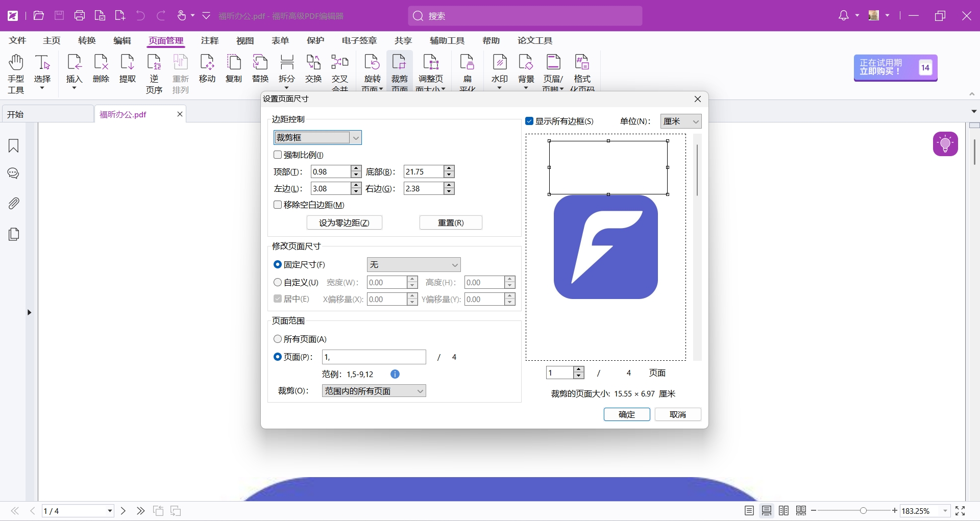Expand the 范围内的所有页面 crop dropdown
Viewport: 980px width, 521px height.
(374, 391)
